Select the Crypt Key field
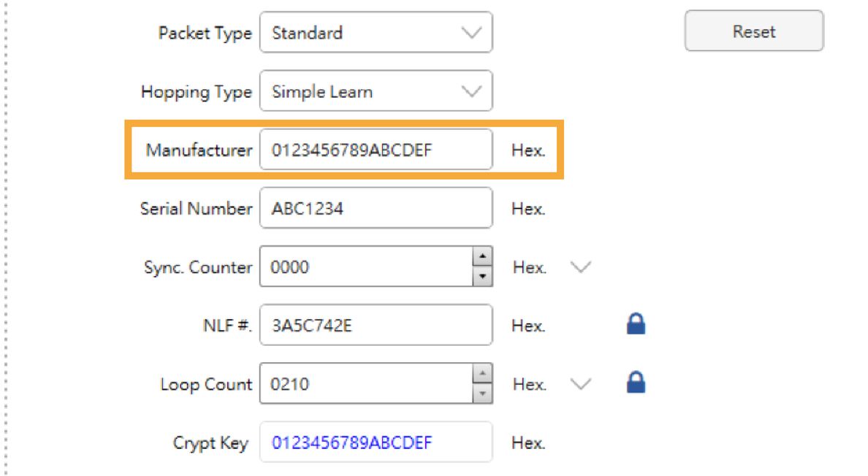 coord(376,442)
